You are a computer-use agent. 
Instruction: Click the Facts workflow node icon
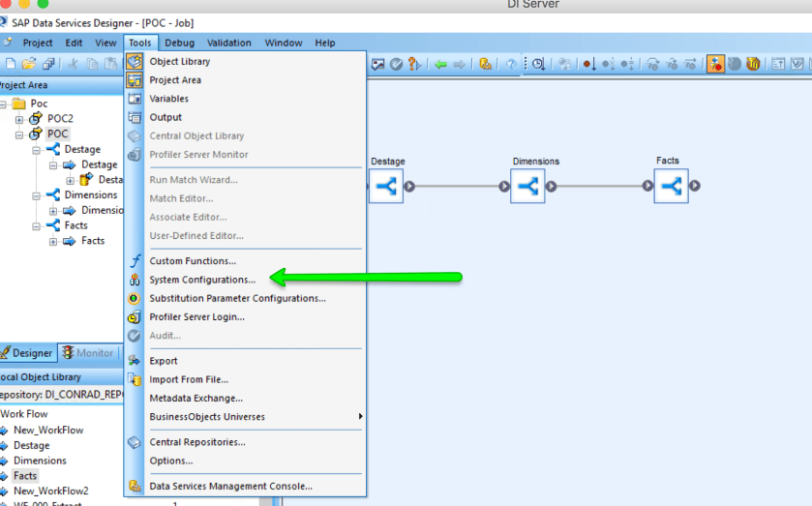click(x=670, y=187)
